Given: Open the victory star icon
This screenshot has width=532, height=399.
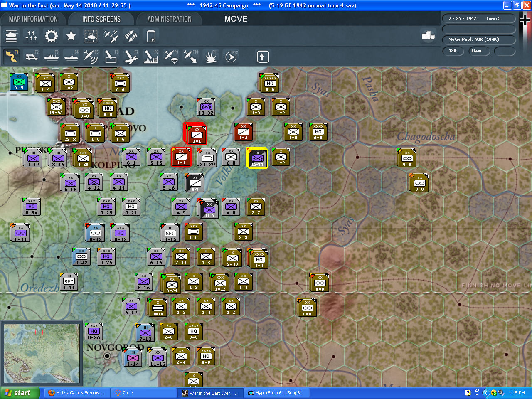Looking at the screenshot, I should [x=71, y=36].
